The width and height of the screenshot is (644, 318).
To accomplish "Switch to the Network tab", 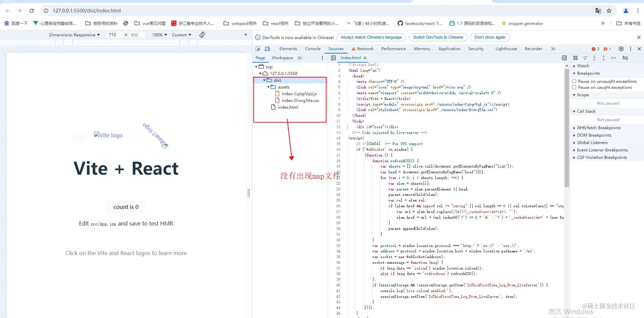I will point(362,49).
